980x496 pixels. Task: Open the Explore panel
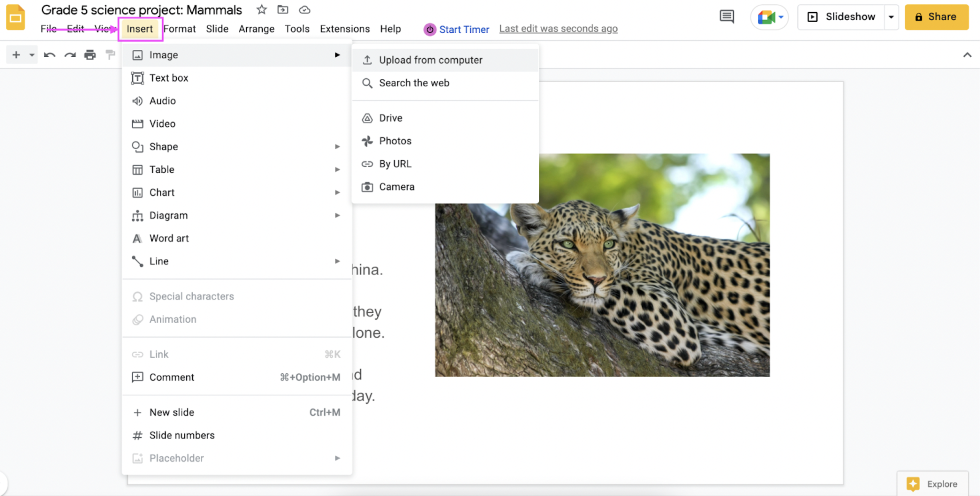point(932,484)
